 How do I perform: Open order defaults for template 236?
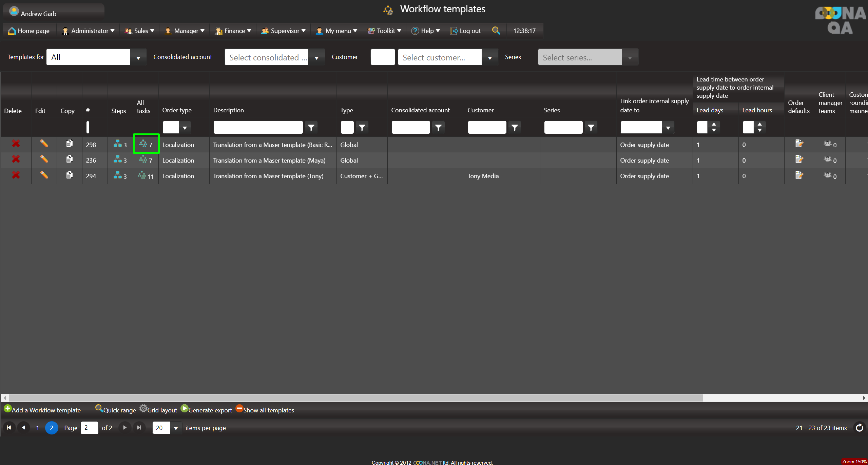point(799,159)
